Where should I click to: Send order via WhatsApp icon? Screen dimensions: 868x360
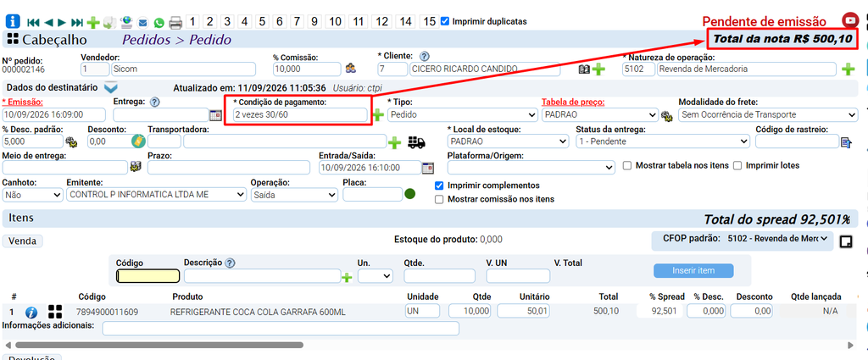pos(159,23)
